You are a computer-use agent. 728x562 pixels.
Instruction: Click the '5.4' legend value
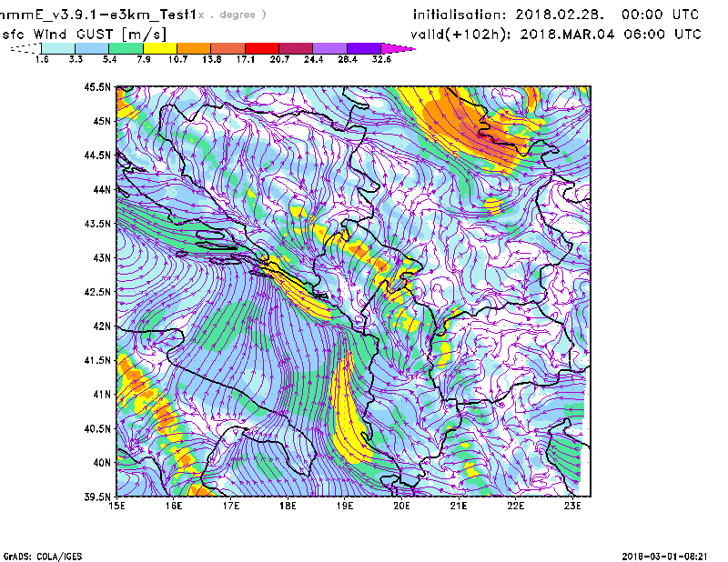coord(109,59)
